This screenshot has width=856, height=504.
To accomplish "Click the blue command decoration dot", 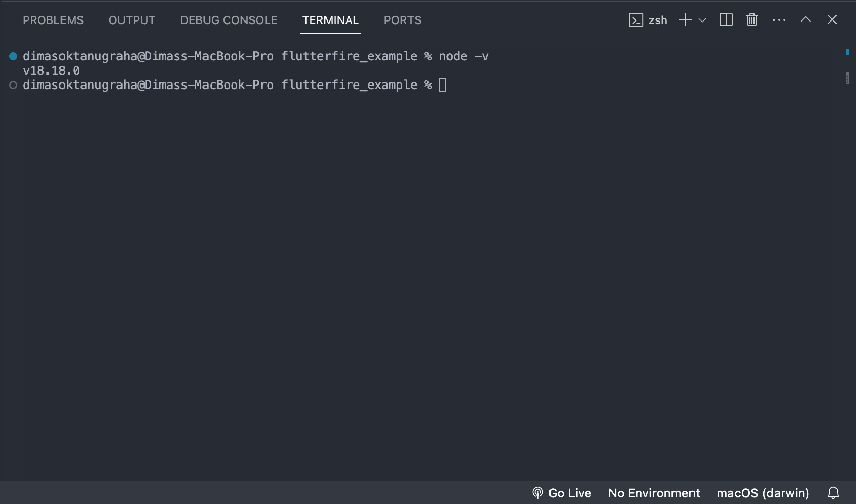I will tap(13, 56).
